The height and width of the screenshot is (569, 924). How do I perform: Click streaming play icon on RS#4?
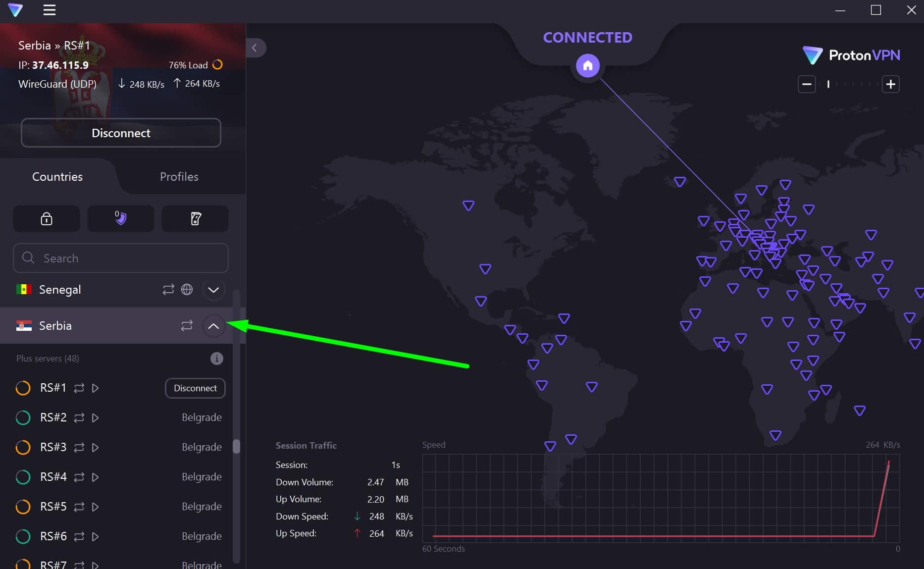pyautogui.click(x=96, y=477)
